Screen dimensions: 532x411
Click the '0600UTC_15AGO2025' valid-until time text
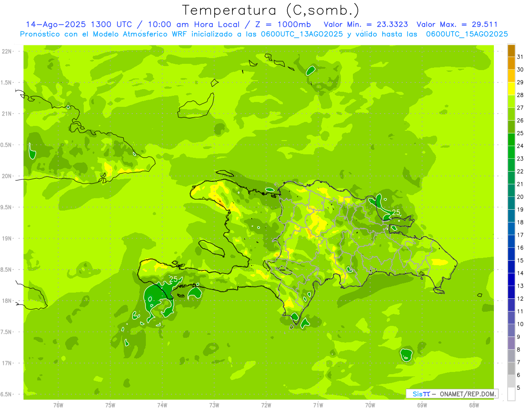[467, 34]
